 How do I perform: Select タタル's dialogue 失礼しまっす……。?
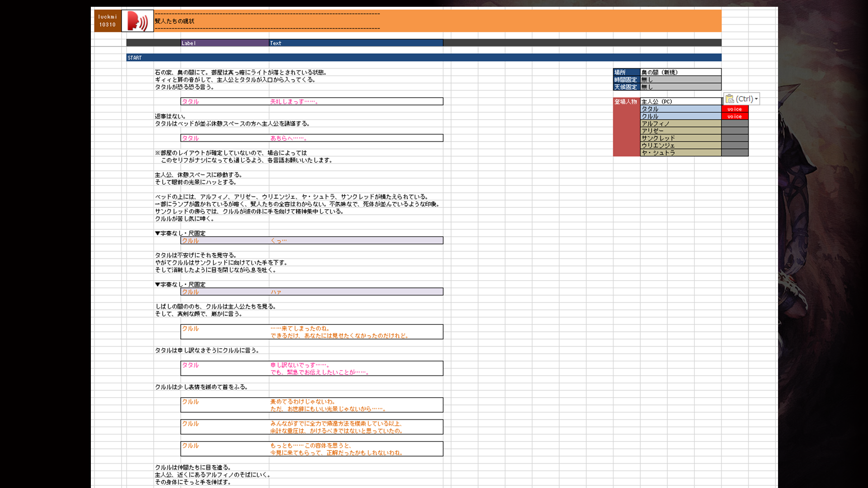294,102
